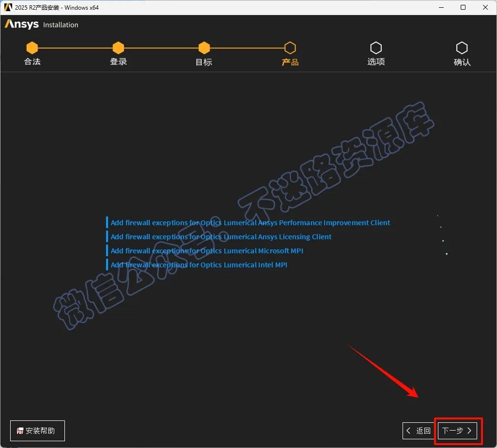This screenshot has height=448, width=497.
Task: Click the Ansys title bar app icon
Action: pyautogui.click(x=8, y=7)
